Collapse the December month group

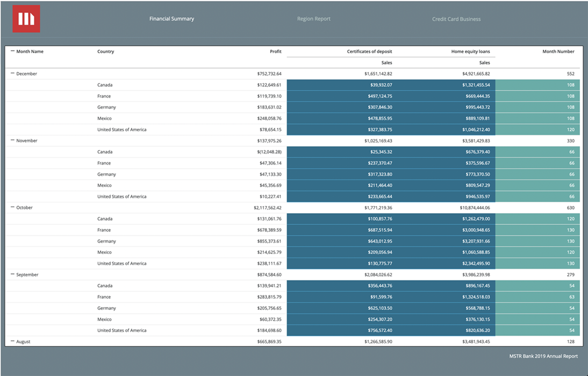click(x=12, y=74)
